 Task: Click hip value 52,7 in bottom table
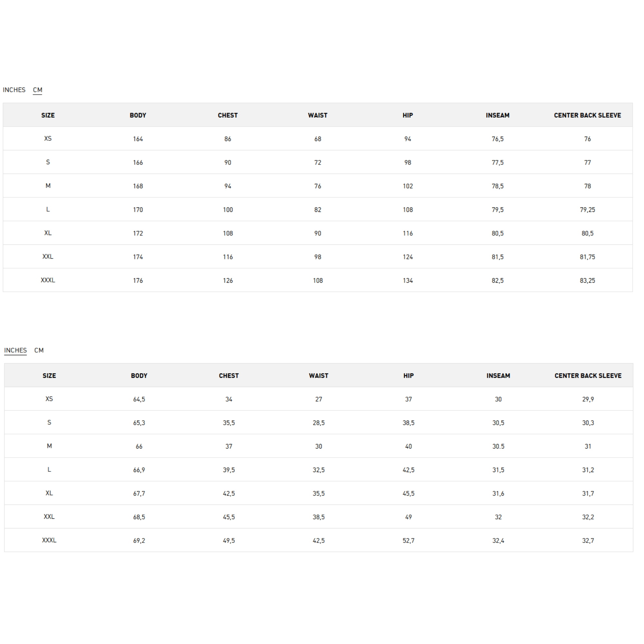408,540
